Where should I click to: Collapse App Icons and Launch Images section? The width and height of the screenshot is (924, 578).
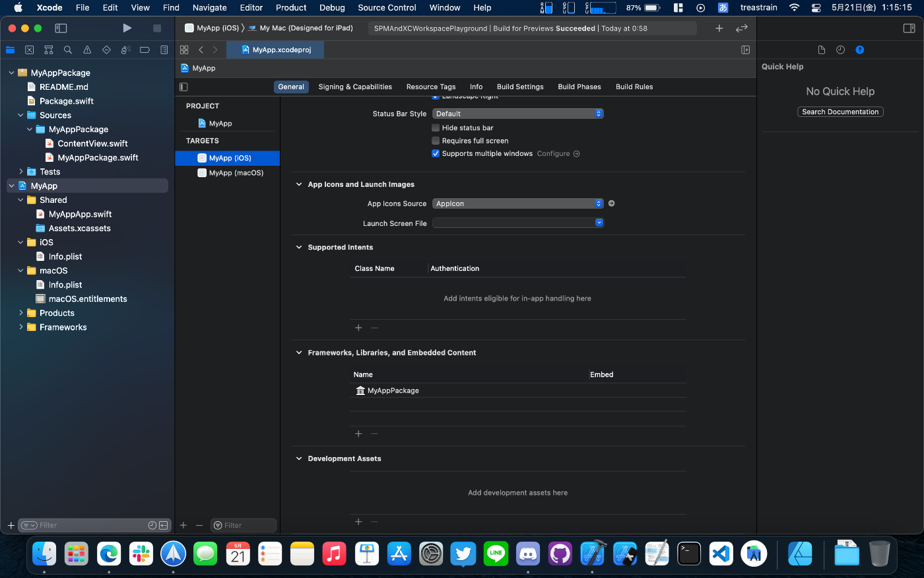click(299, 185)
